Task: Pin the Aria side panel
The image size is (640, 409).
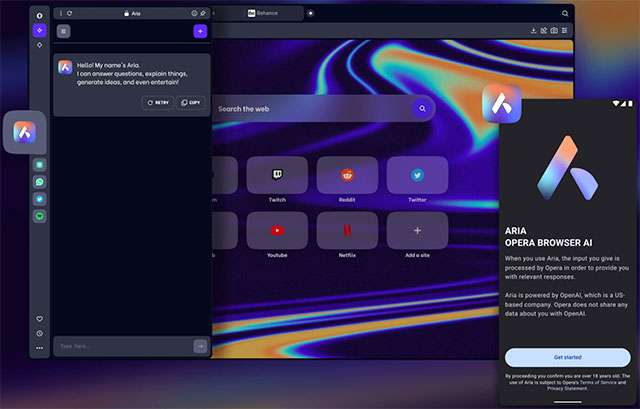Action: click(x=203, y=13)
